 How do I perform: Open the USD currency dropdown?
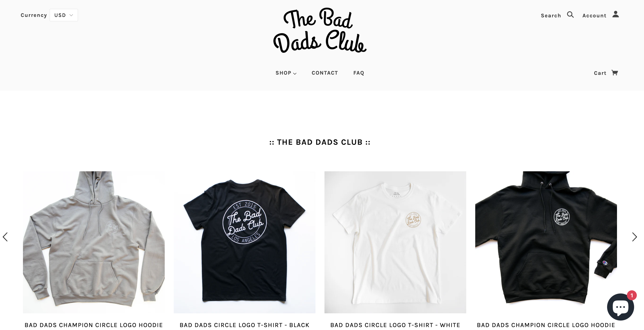pyautogui.click(x=64, y=15)
